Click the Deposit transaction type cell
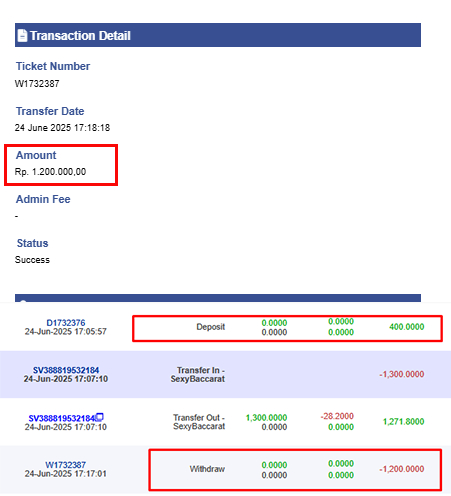451x496 pixels. (211, 327)
